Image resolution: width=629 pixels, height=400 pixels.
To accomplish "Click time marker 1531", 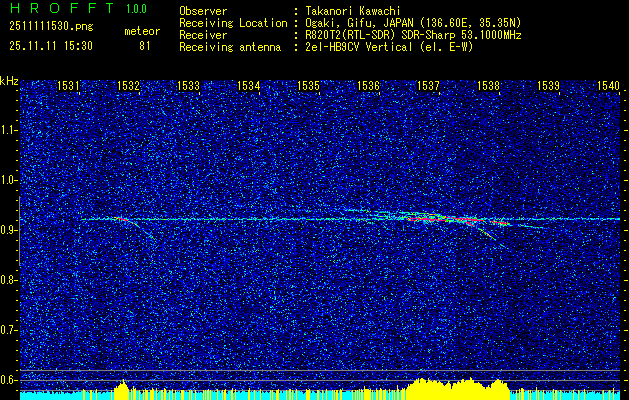I will click(x=68, y=85).
